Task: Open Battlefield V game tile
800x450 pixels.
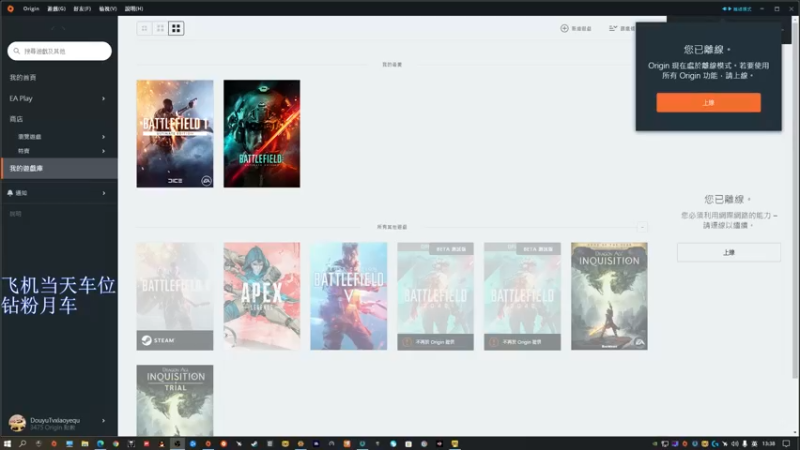Action: (x=348, y=296)
